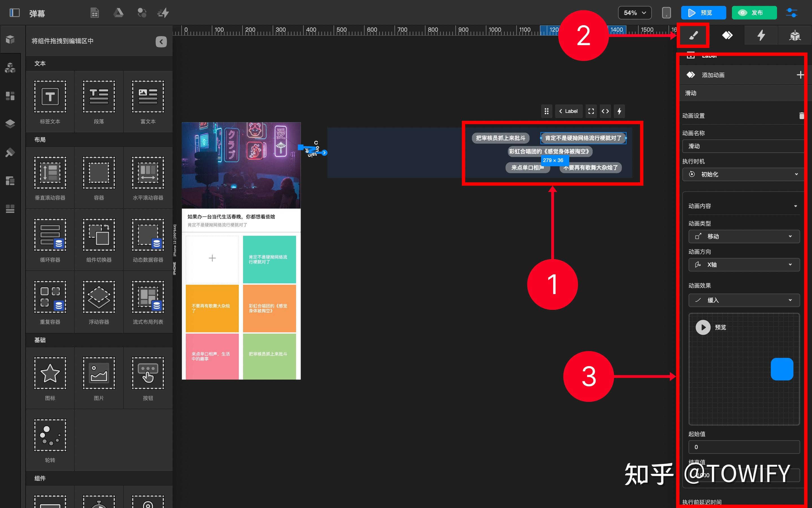Click the 动画名称 input field
Screen dimensions: 812x508
pos(743,146)
